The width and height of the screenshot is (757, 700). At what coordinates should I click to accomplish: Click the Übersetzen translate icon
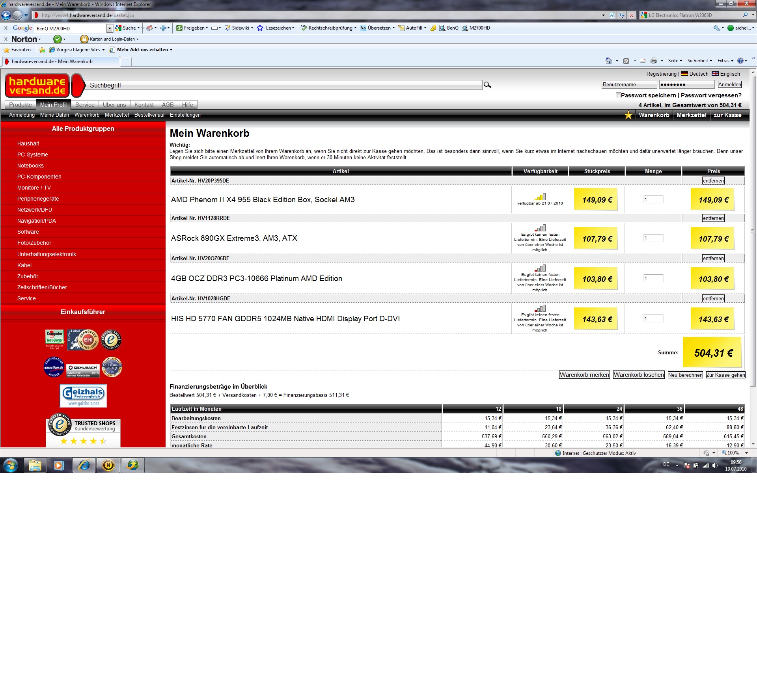coord(363,28)
